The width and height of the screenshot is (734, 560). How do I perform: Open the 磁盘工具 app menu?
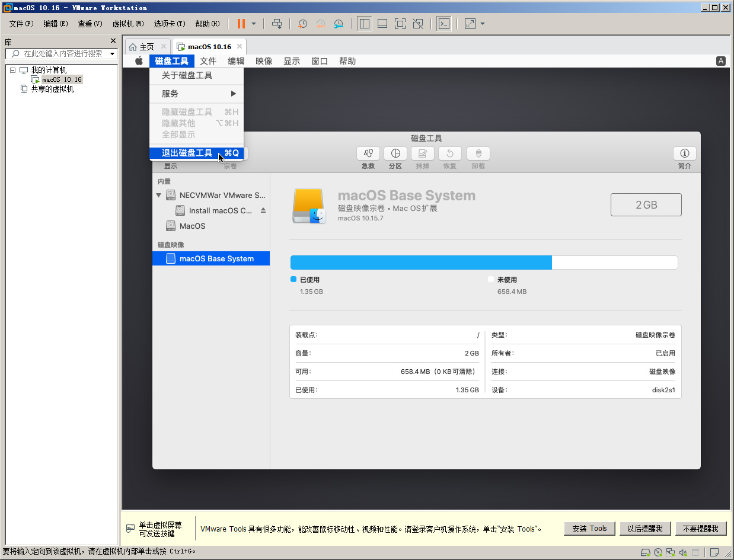coord(172,61)
